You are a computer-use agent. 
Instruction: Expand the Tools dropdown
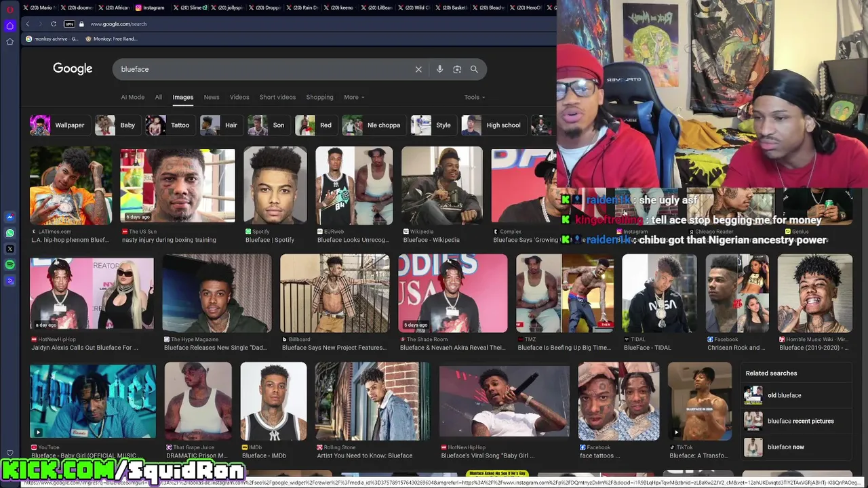pyautogui.click(x=474, y=97)
